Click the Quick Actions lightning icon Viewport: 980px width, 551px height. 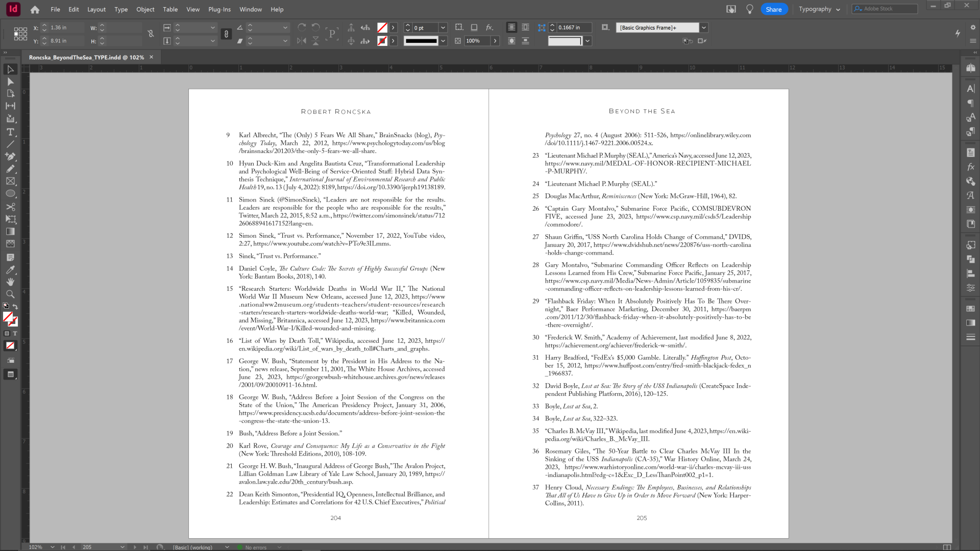pos(958,33)
